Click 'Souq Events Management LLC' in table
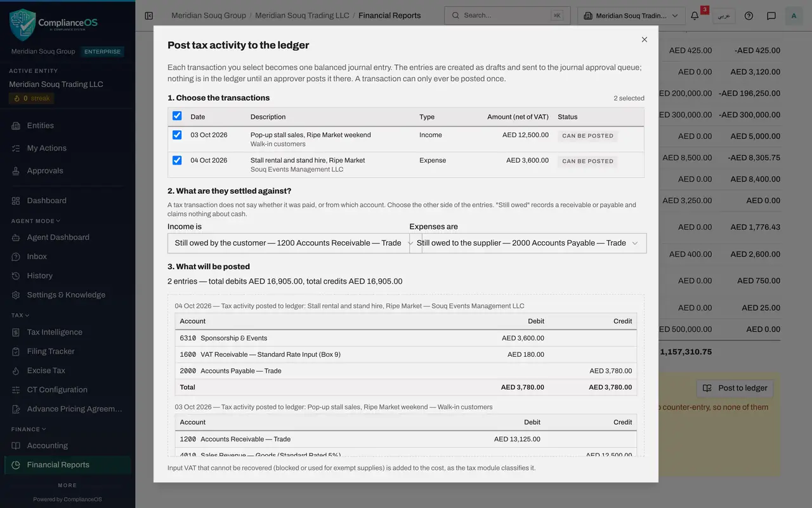The height and width of the screenshot is (508, 812). point(297,170)
